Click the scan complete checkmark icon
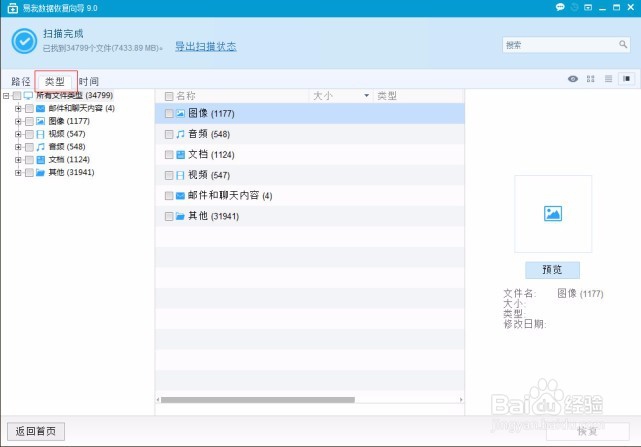 pos(24,41)
